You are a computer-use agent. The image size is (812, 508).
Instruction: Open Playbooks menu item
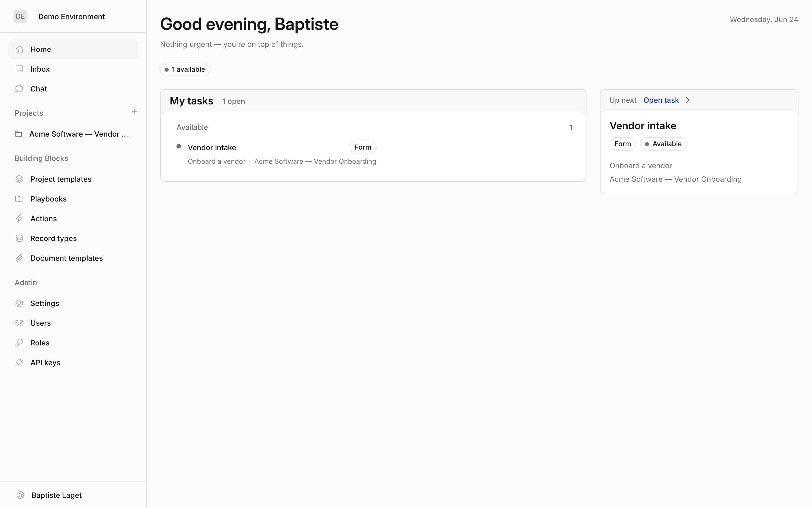73,199
